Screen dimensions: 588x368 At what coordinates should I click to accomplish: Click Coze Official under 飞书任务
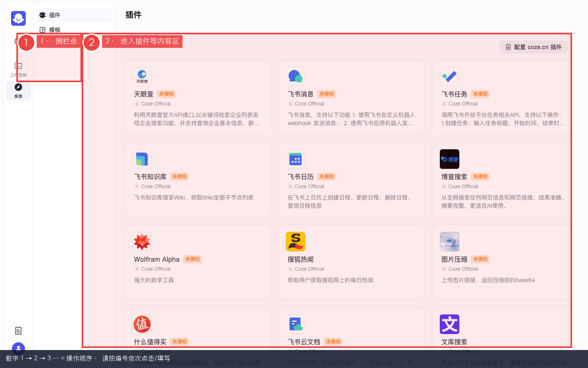tap(463, 104)
